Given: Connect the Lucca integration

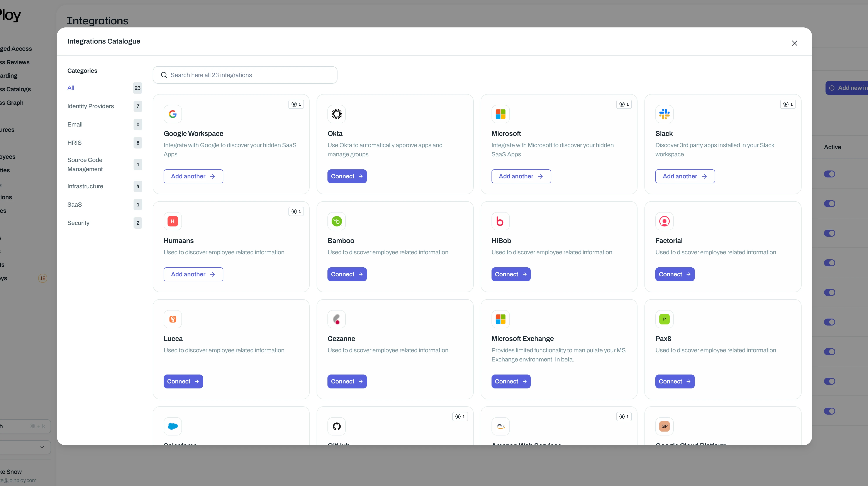Looking at the screenshot, I should coord(183,381).
